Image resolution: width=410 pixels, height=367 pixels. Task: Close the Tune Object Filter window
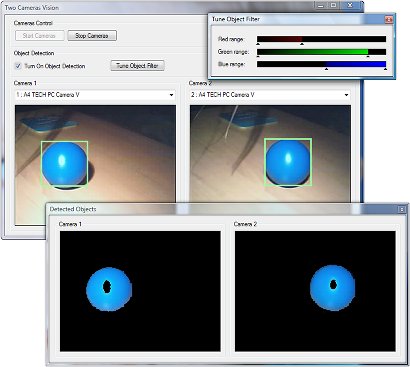coord(389,20)
